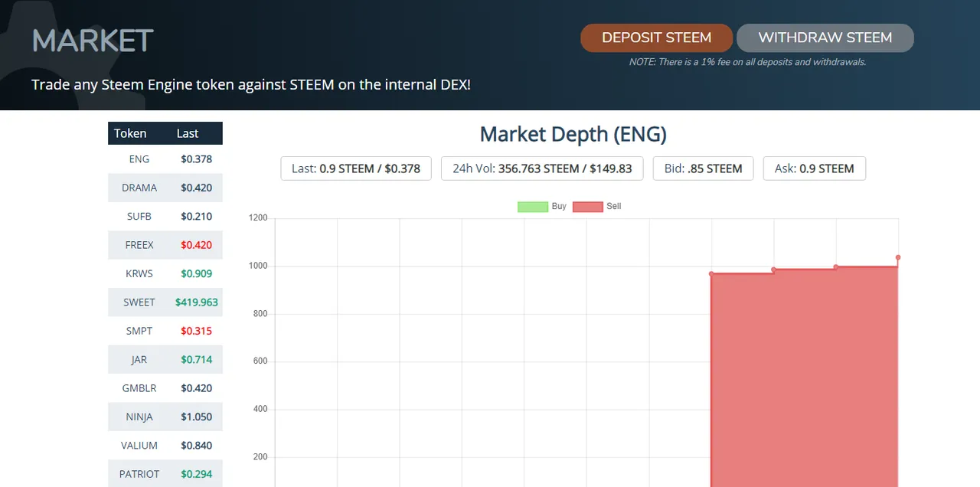Select the VALIUM token row
Screen dimensions: 980x487
[165, 445]
